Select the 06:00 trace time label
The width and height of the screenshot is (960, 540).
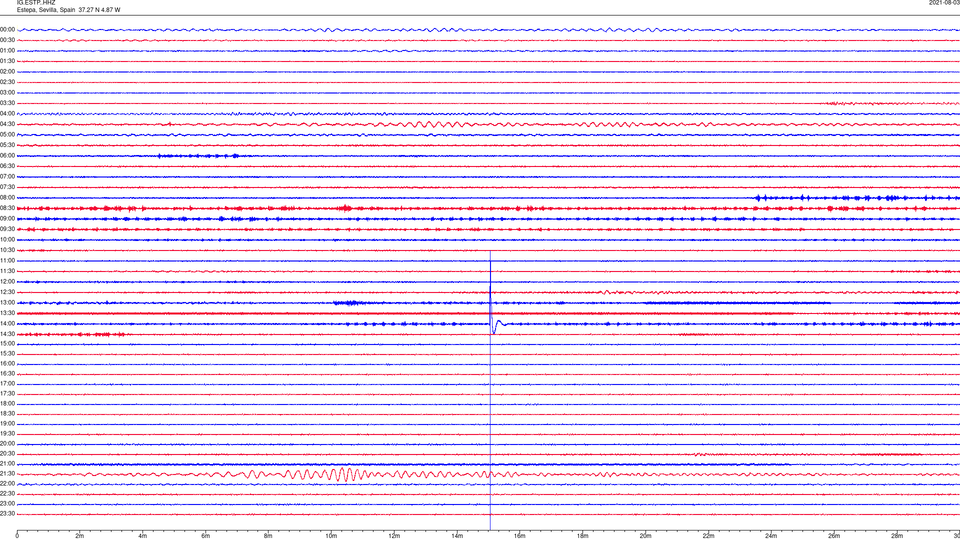tap(7, 156)
